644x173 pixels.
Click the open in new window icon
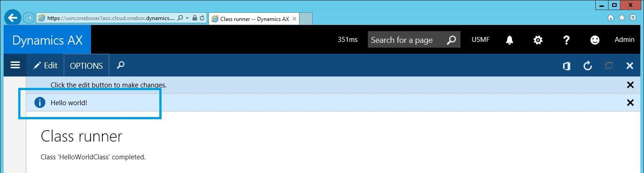609,66
